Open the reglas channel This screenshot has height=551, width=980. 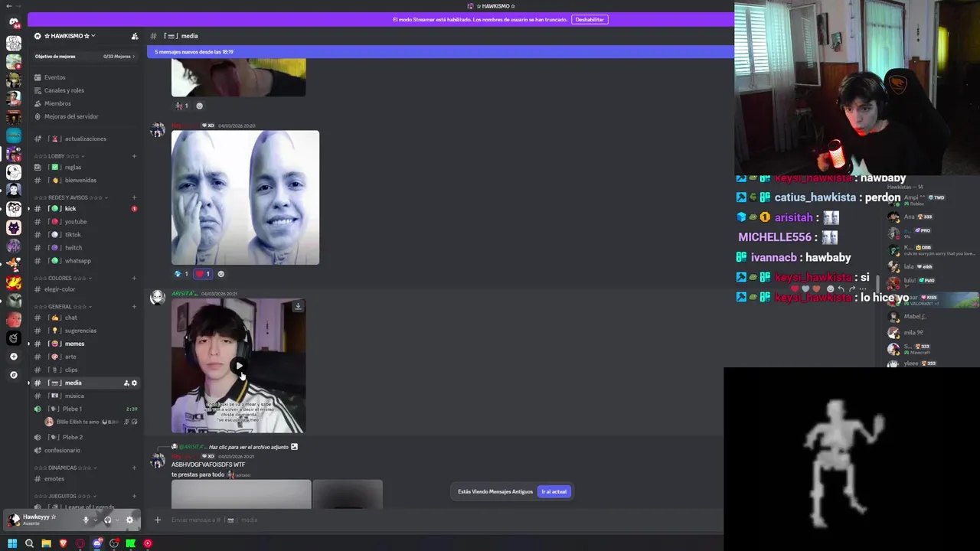pos(73,167)
